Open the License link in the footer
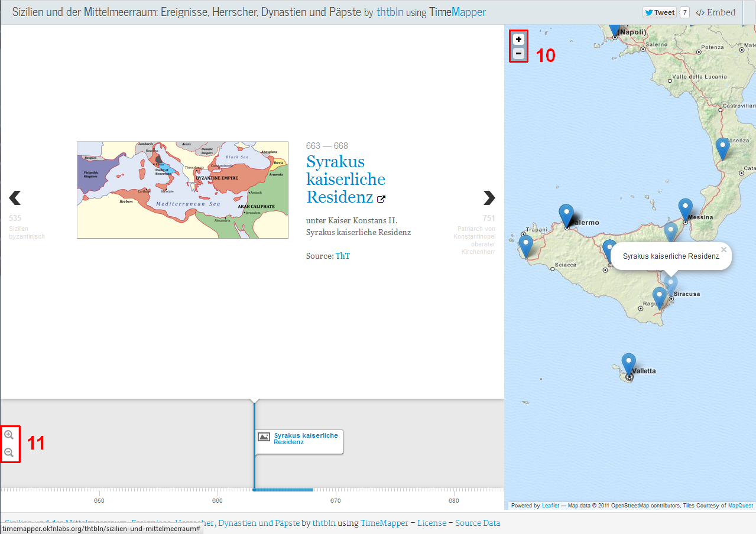The width and height of the screenshot is (756, 534). coord(431,523)
